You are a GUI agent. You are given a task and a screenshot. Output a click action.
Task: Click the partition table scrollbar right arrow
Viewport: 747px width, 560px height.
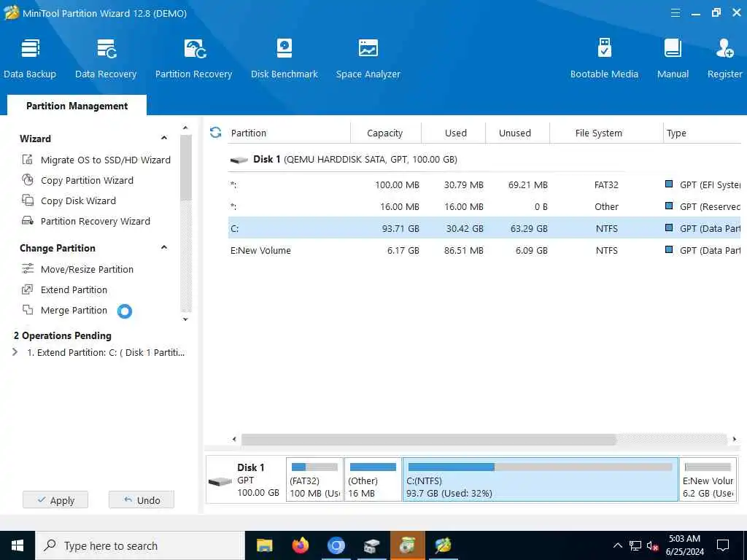(x=734, y=439)
